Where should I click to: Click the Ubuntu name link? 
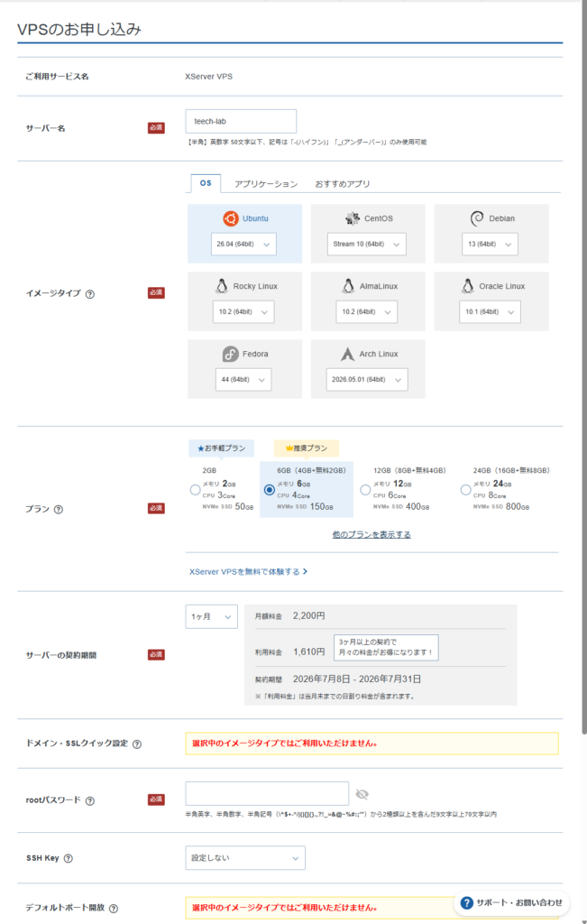coord(255,218)
